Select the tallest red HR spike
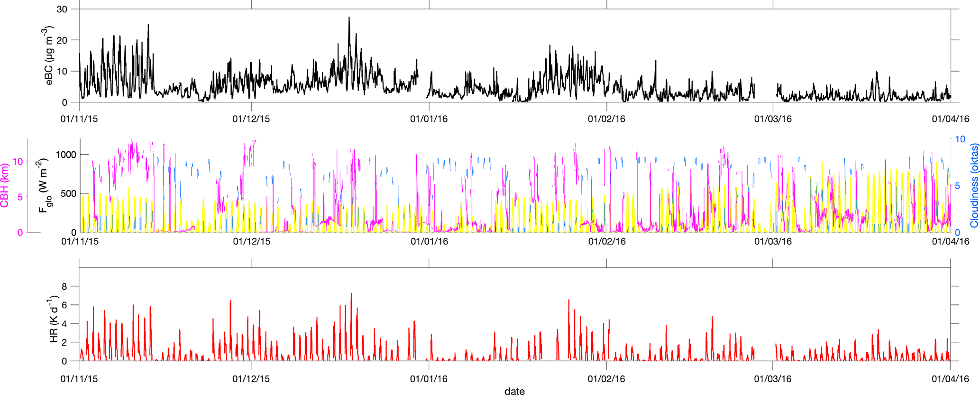The image size is (980, 395). [x=351, y=294]
